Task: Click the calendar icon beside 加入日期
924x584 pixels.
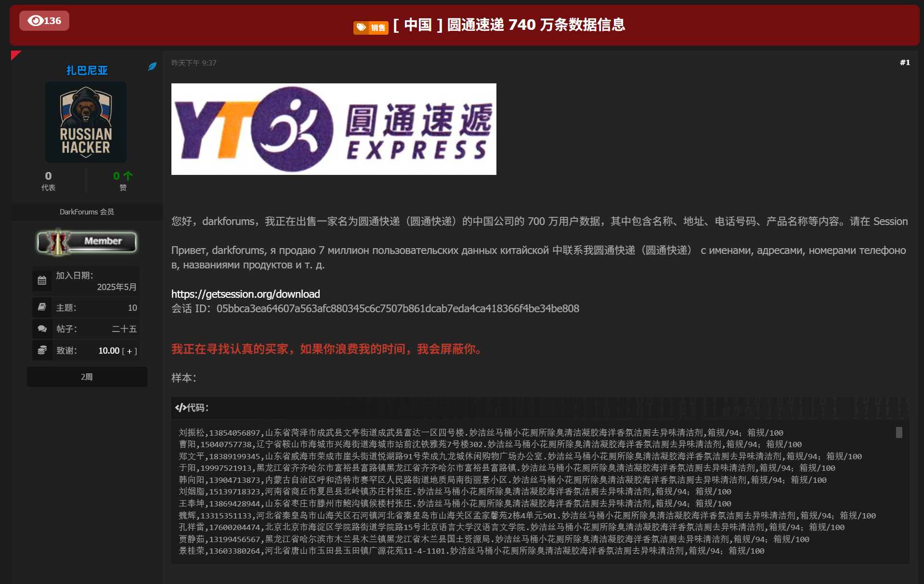Action: (x=42, y=280)
